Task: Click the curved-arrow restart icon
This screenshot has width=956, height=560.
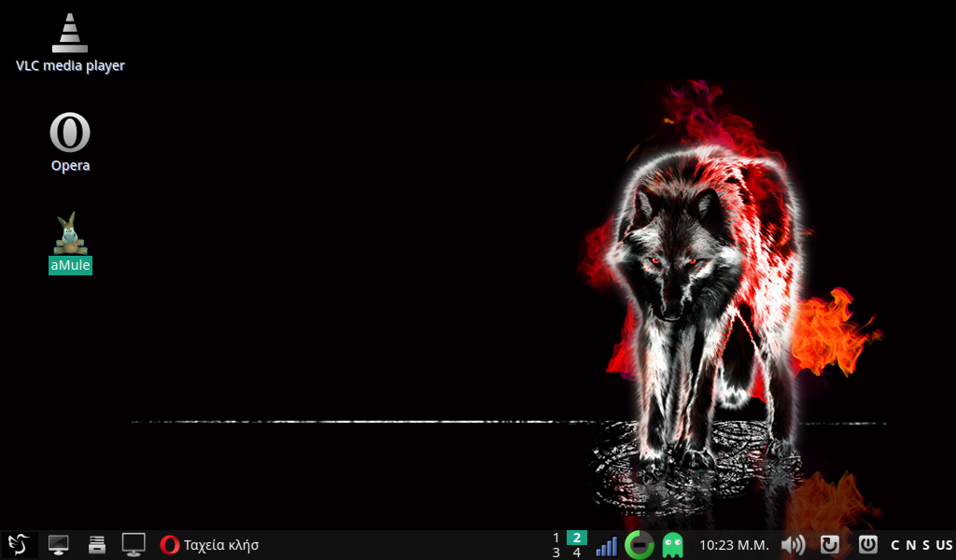Action: pyautogui.click(x=830, y=544)
